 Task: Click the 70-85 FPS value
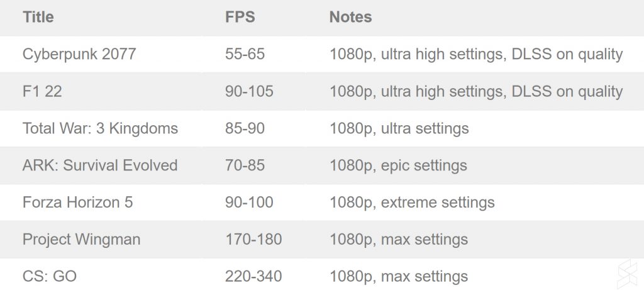(245, 165)
